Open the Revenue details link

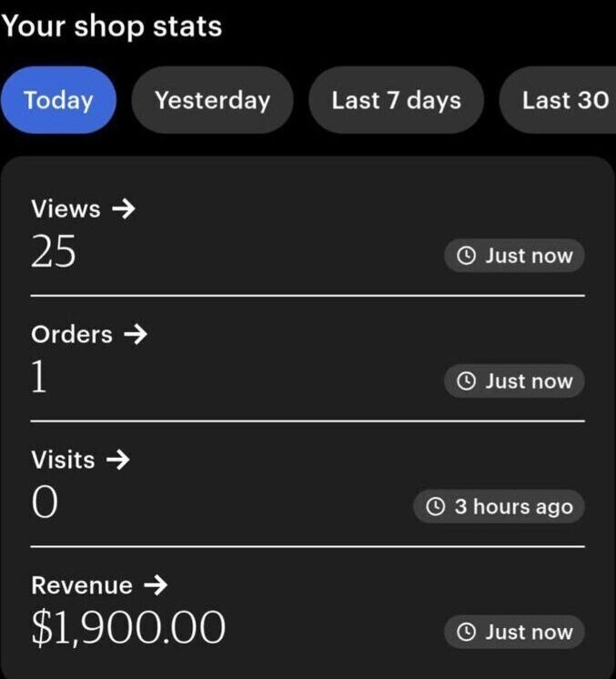pos(82,585)
